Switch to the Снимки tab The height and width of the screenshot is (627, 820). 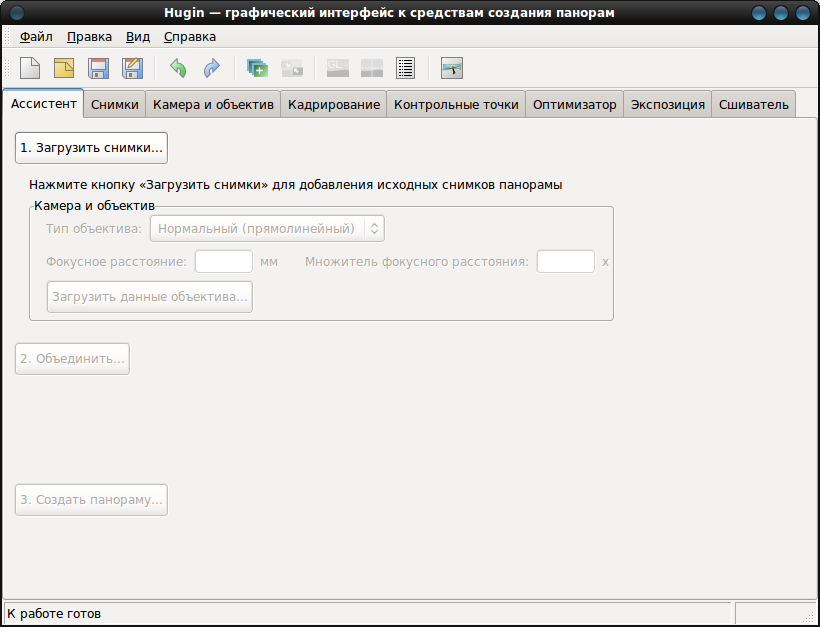pyautogui.click(x=115, y=105)
